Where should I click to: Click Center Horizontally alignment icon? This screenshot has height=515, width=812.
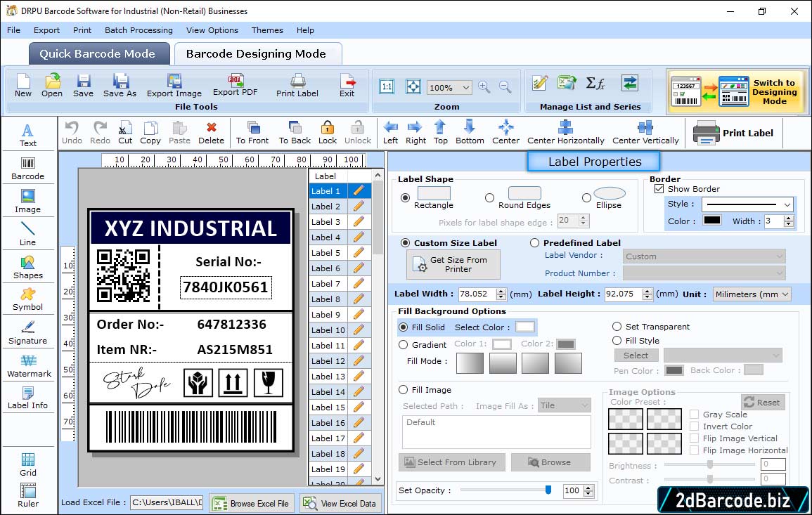[565, 133]
